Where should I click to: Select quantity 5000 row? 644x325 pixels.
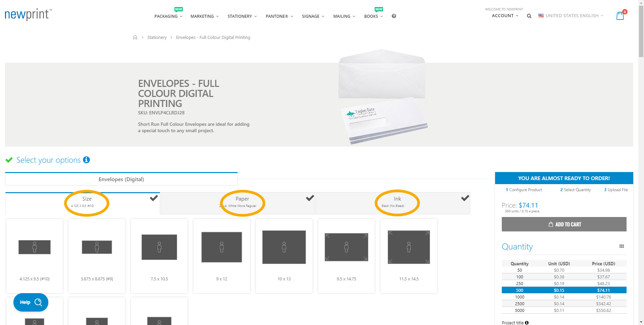click(x=564, y=310)
